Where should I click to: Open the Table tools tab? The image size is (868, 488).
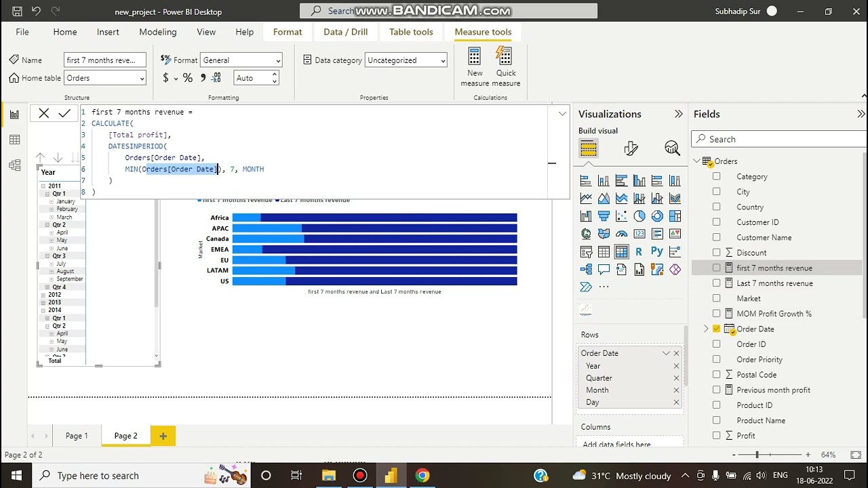pos(411,32)
